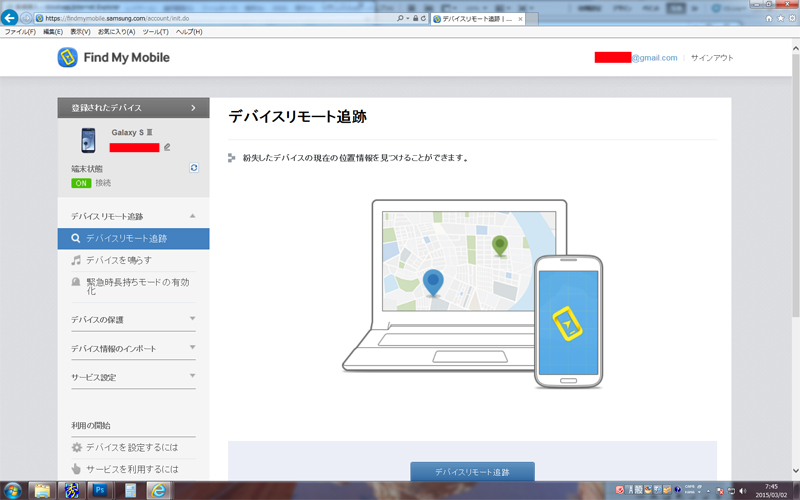The width and height of the screenshot is (800, 500).
Task: Open the calculator icon on the taskbar
Action: pyautogui.click(x=130, y=491)
